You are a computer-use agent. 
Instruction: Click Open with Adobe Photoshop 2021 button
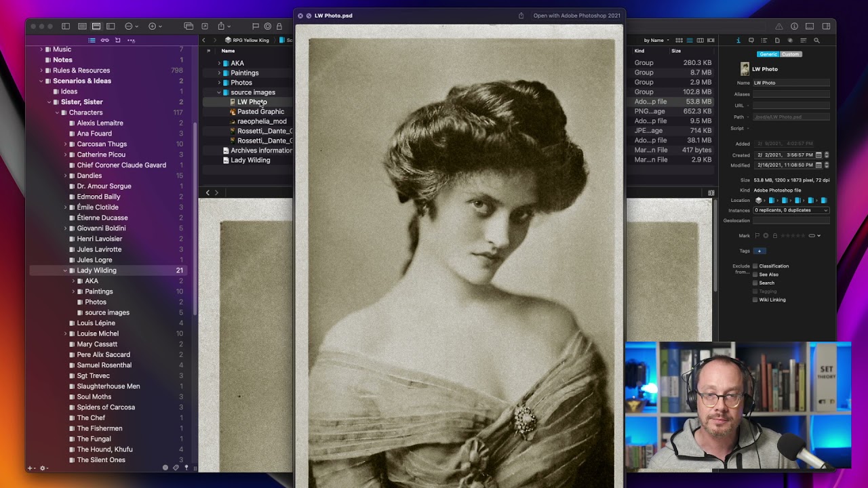pos(576,16)
